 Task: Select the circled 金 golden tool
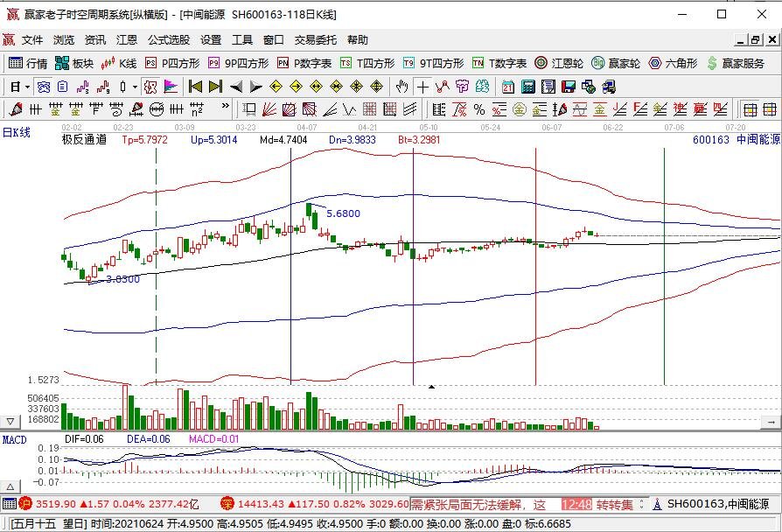pos(520,109)
